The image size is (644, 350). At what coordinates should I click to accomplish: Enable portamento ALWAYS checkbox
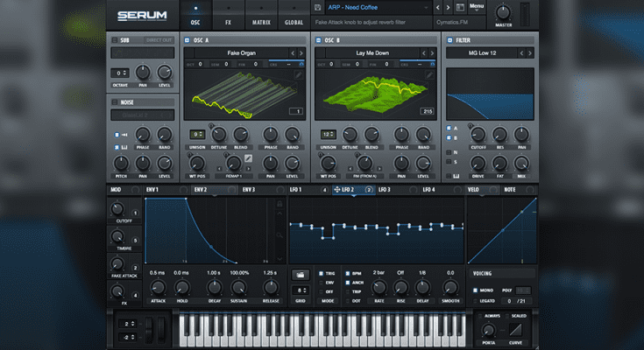(x=480, y=316)
